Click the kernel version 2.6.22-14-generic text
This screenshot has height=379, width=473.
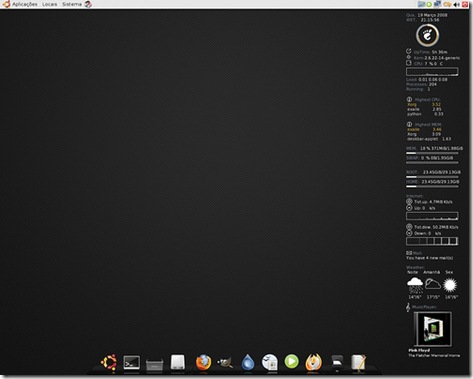click(442, 58)
